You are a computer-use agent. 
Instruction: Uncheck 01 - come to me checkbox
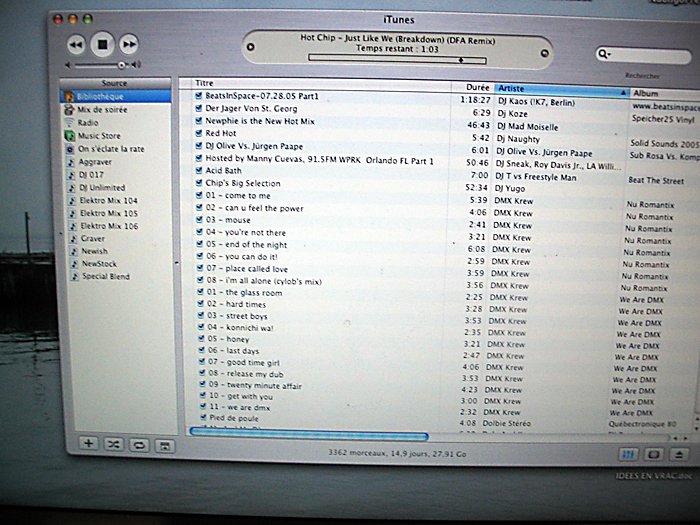pyautogui.click(x=200, y=195)
